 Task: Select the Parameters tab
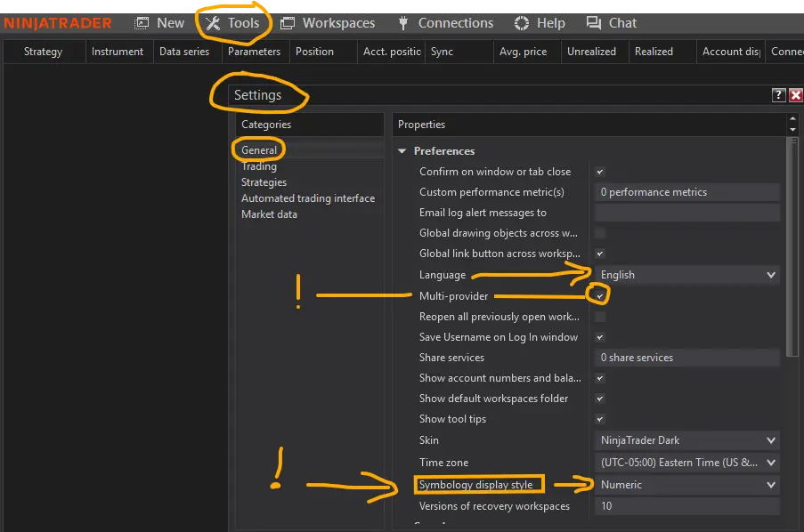click(254, 51)
